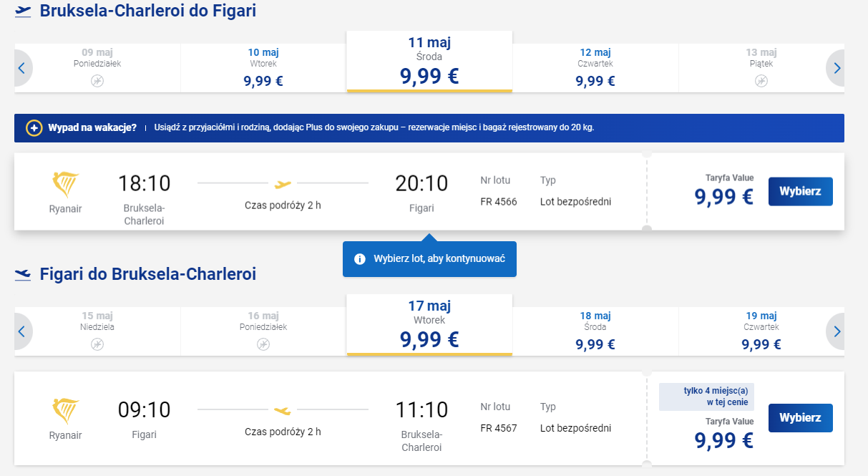
Task: Select the highlighted 17 maj Wtorek tab
Action: pos(429,325)
